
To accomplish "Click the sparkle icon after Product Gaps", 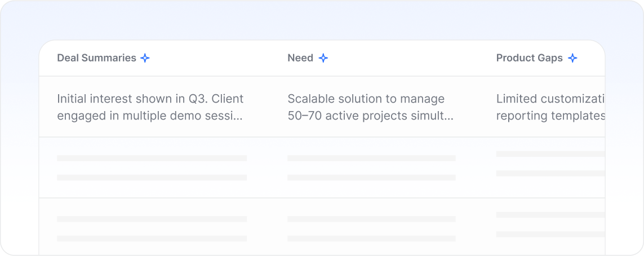I will [572, 58].
